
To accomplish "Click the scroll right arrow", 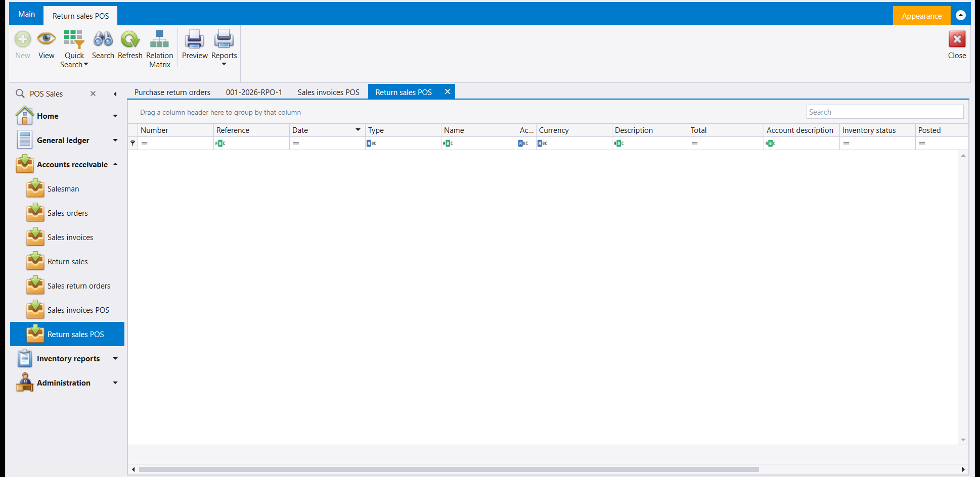I will click(963, 469).
